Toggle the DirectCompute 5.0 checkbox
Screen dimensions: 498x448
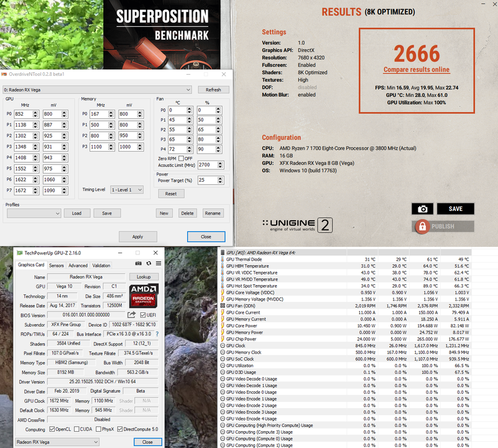pyautogui.click(x=120, y=429)
